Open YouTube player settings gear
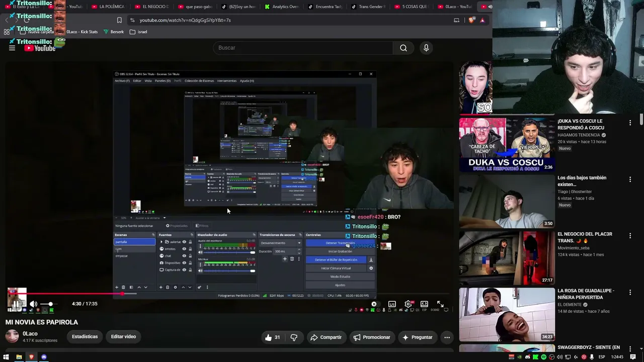The width and height of the screenshot is (644, 362). point(408,304)
